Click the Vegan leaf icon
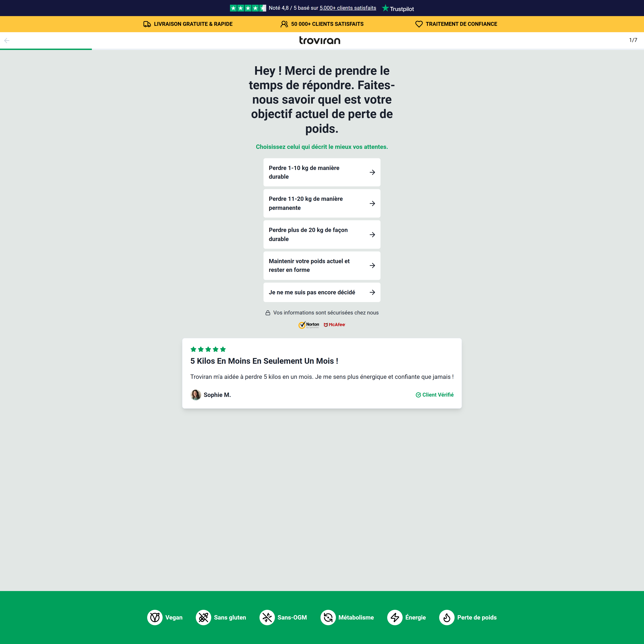Viewport: 644px width, 644px height. click(x=155, y=617)
